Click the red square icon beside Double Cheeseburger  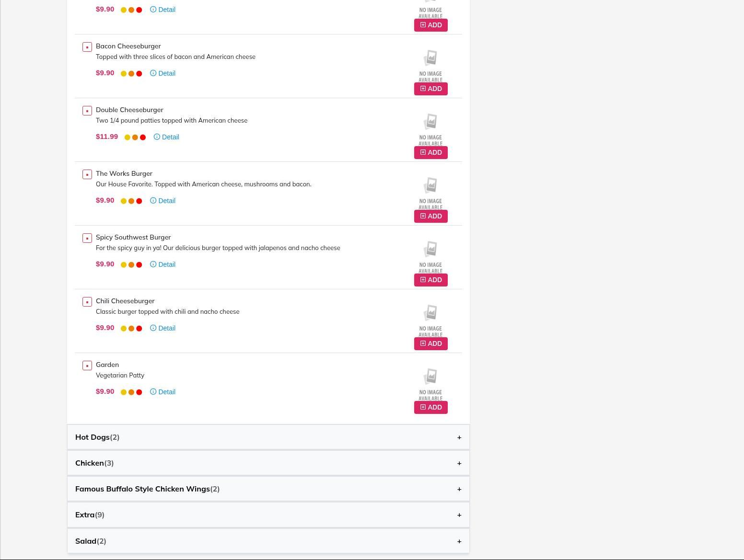pyautogui.click(x=87, y=111)
